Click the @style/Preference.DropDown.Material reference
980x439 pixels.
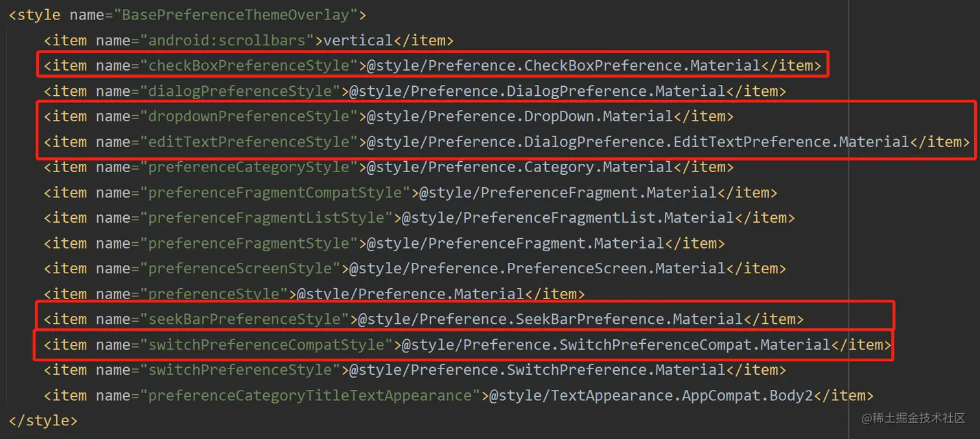coord(520,117)
